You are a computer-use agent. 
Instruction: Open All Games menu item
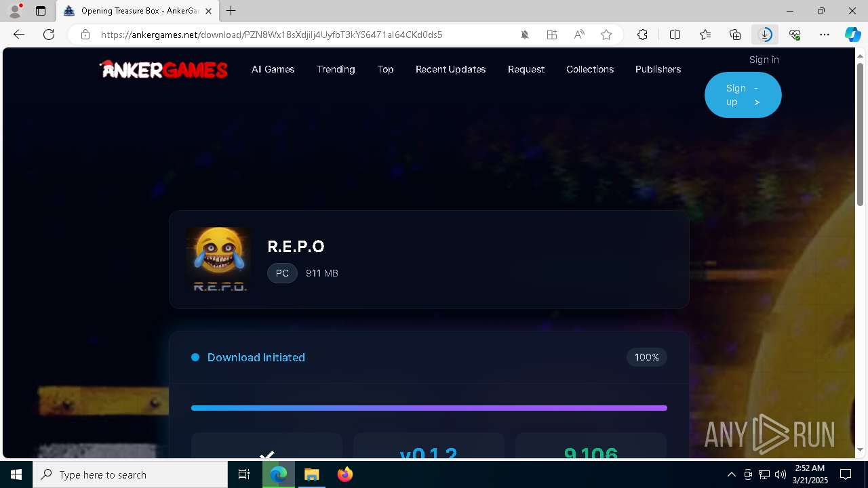point(273,69)
